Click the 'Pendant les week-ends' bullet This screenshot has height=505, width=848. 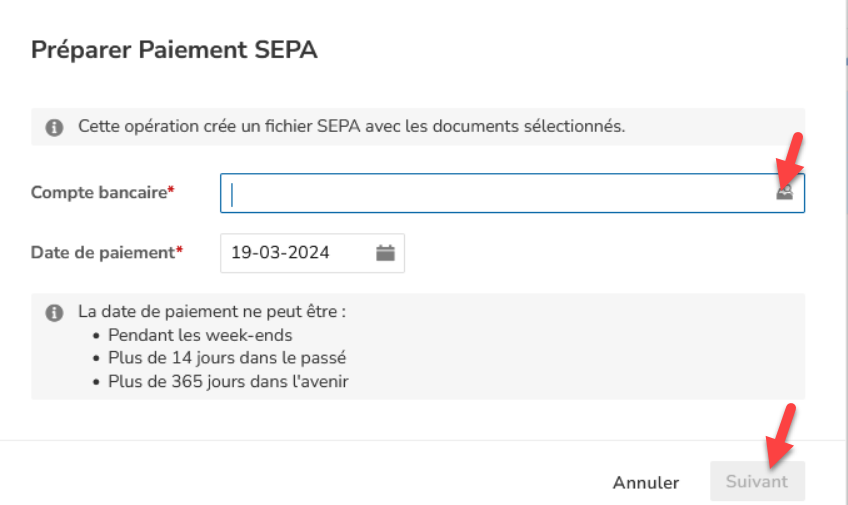pos(200,335)
